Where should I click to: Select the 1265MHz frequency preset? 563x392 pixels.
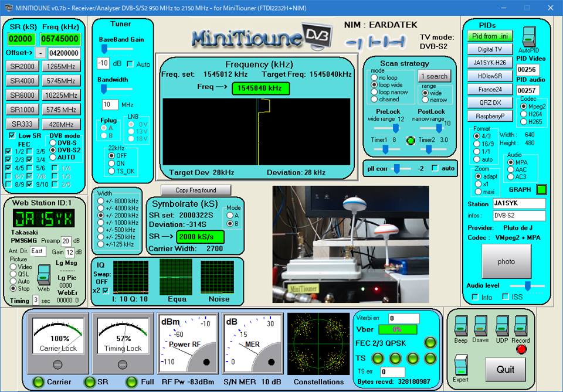[x=61, y=66]
